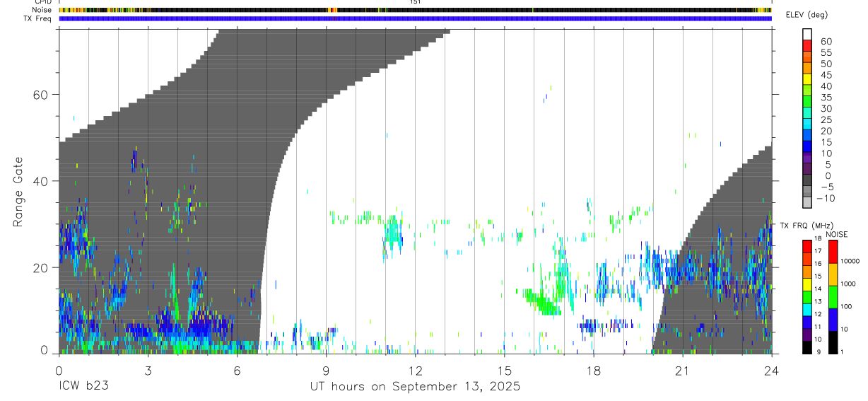Click the white top segment of the ELEV colorbar
Screen dimensions: 868x401
807,35
